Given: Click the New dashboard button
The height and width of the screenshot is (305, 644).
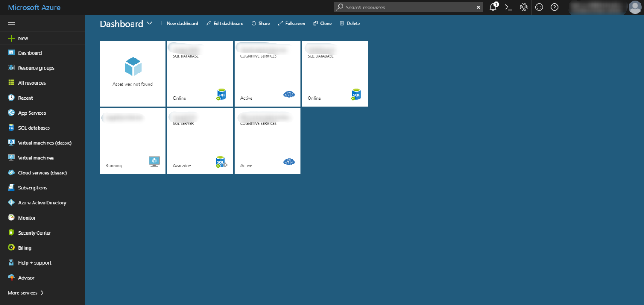Looking at the screenshot, I should pos(179,24).
